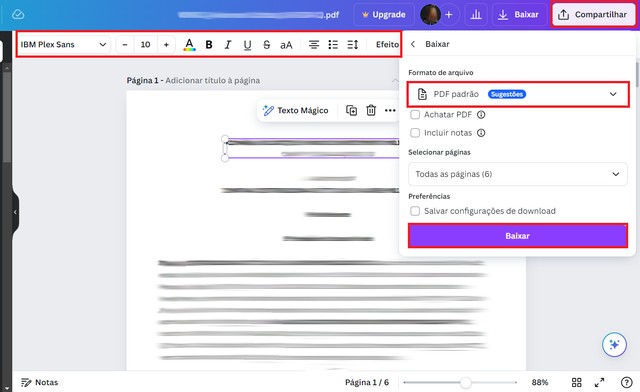Check the Achatar PDF checkbox
The height and width of the screenshot is (392, 640).
point(415,115)
